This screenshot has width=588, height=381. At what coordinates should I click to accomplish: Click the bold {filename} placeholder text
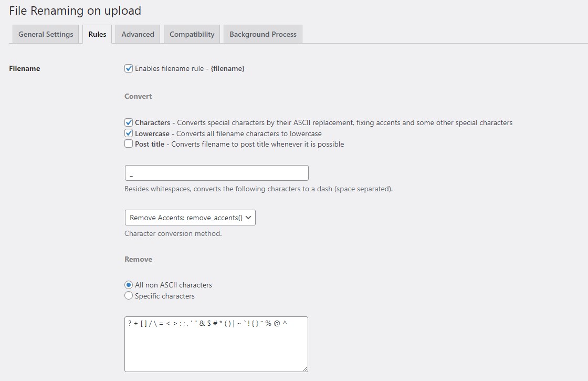[227, 68]
